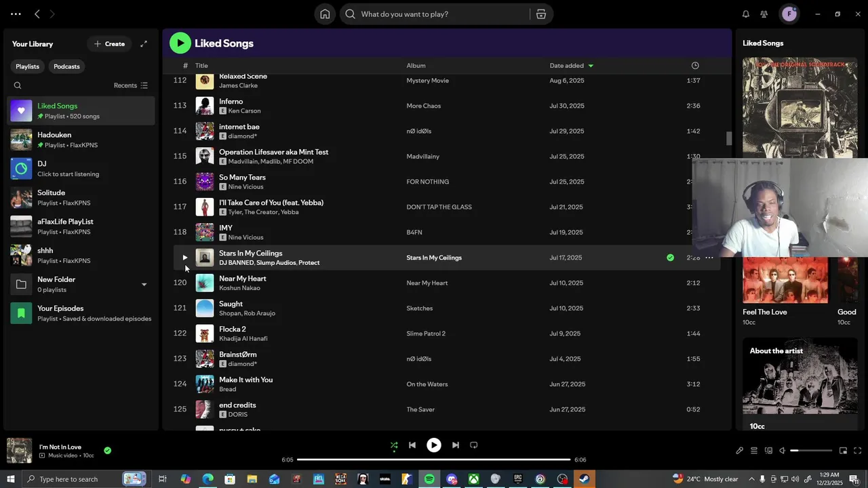Click Make It with You album art
Viewport: 868px width, 488px height.
(205, 384)
